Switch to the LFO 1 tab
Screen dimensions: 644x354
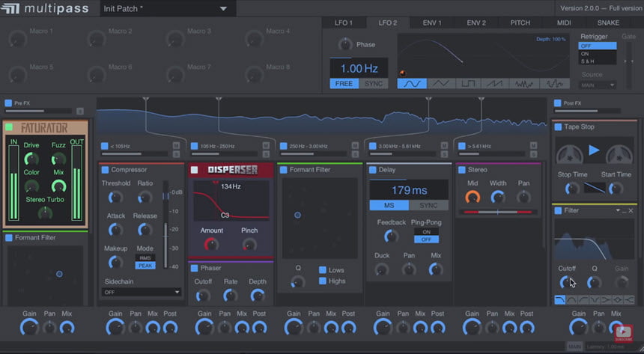coord(344,23)
